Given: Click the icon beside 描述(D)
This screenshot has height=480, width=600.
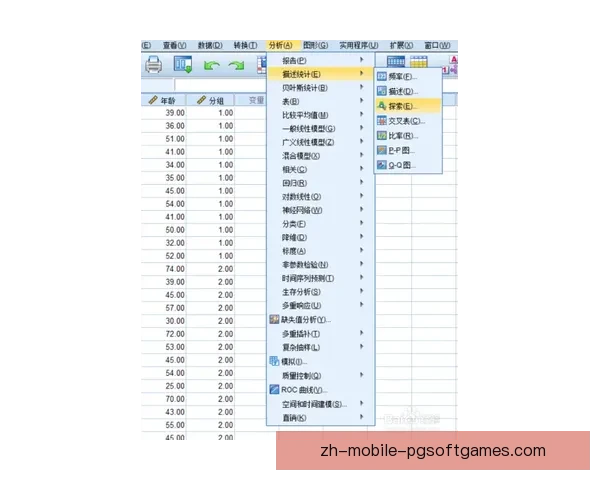Looking at the screenshot, I should 382,91.
